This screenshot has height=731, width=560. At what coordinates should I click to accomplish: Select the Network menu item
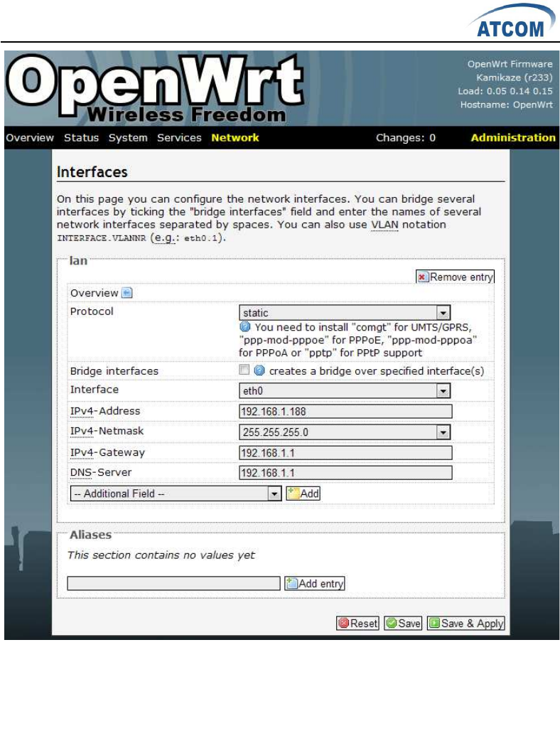click(235, 138)
